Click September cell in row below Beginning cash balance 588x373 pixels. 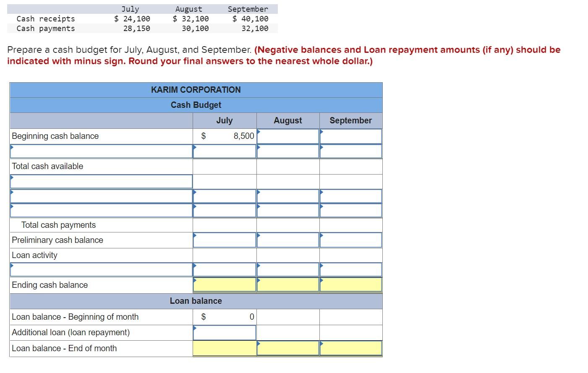tap(351, 151)
